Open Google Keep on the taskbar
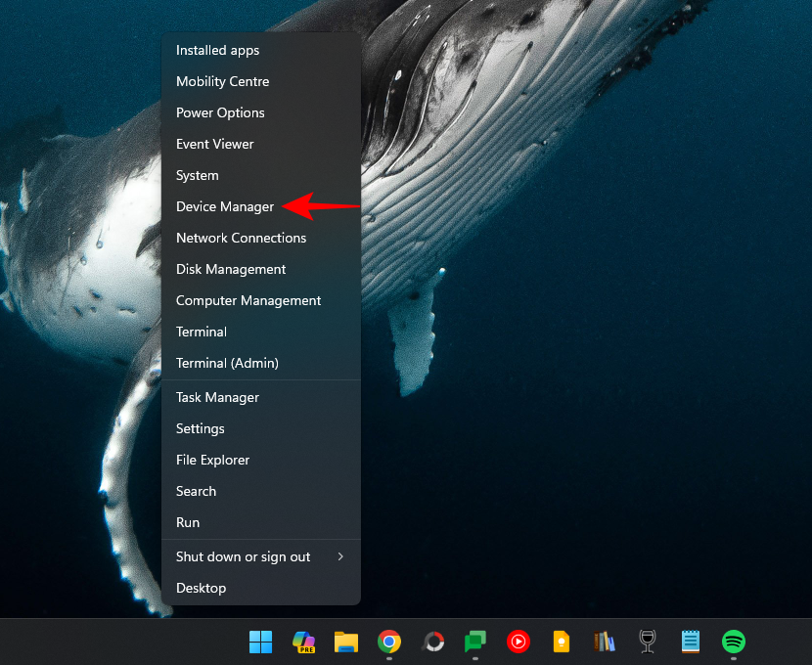Screen dimensions: 812x665 click(561, 643)
